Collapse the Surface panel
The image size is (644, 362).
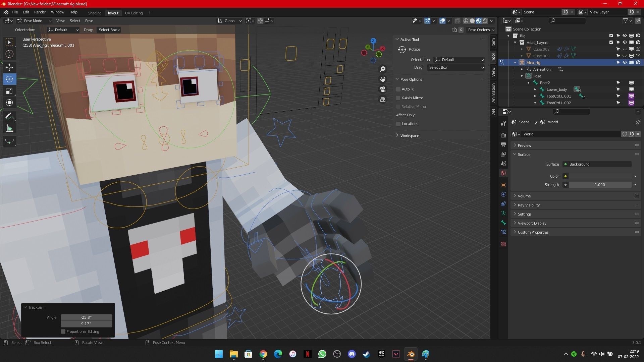524,155
